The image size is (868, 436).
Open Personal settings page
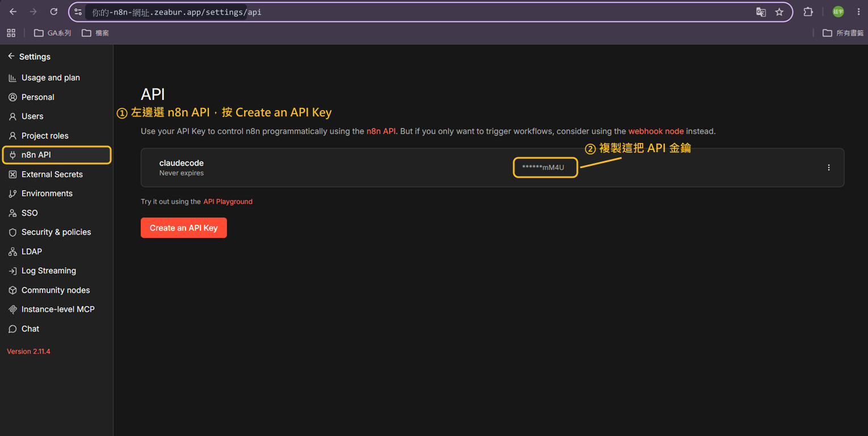point(38,97)
